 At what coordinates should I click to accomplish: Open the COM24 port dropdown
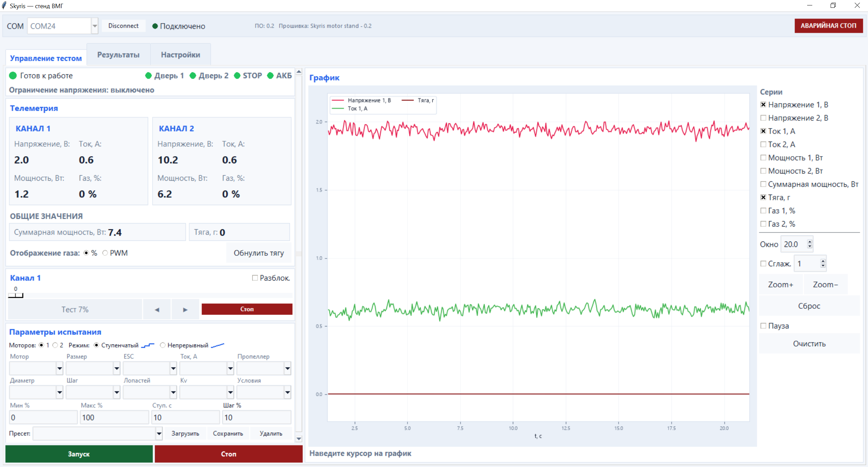point(95,26)
